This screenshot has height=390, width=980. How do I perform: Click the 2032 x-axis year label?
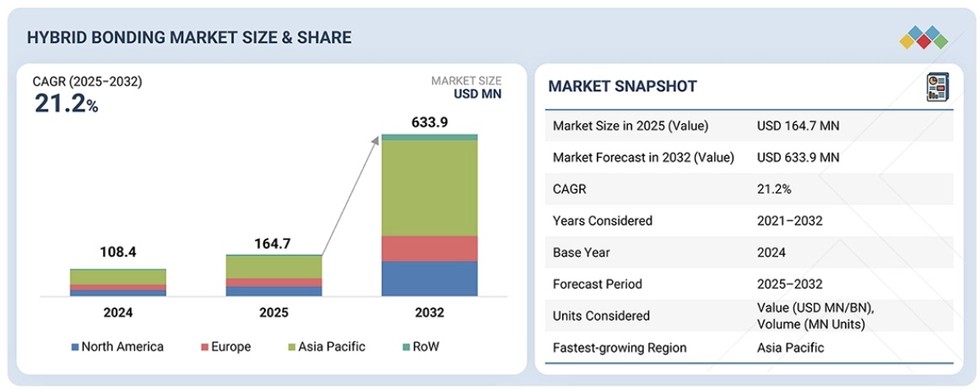coord(429,312)
